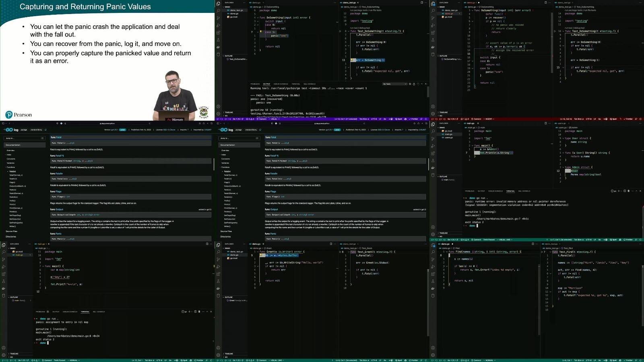Open Run and Debug icon in DoSomething output frame
The width and height of the screenshot is (644, 362).
tap(218, 25)
